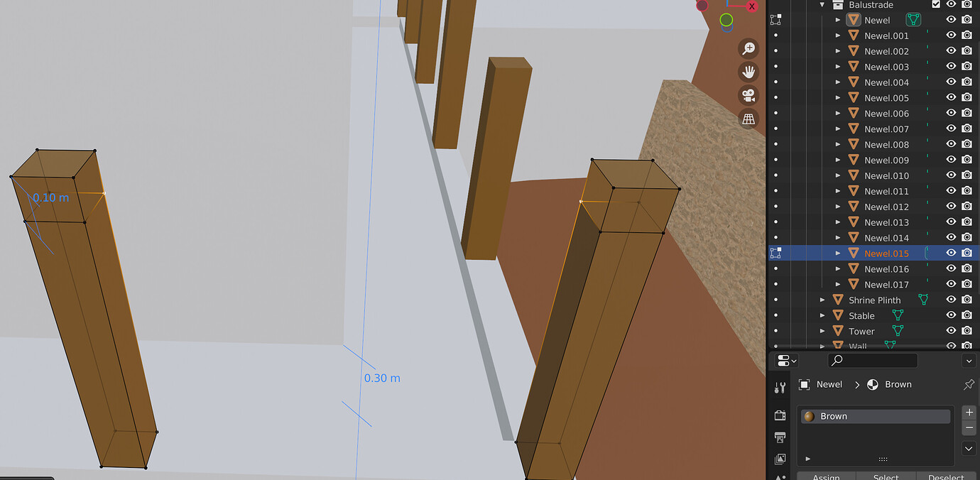The width and height of the screenshot is (980, 480).
Task: Click edit mode icon left of Newel row
Action: pyautogui.click(x=775, y=20)
